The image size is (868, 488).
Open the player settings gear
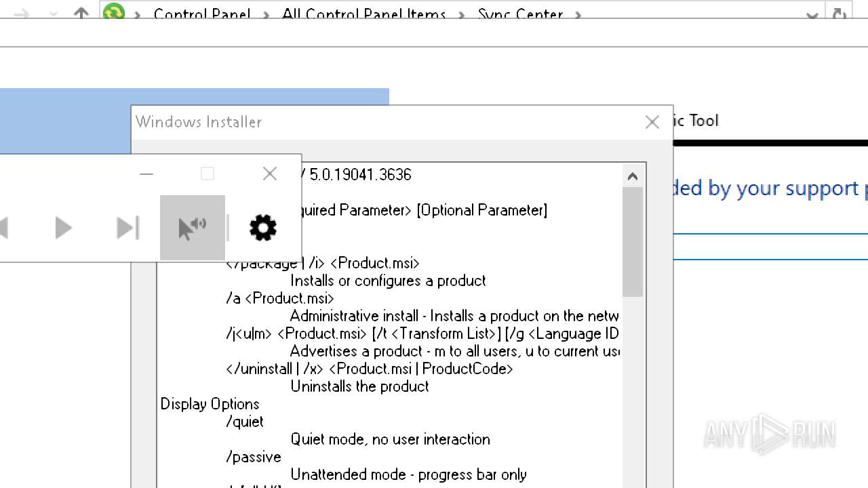coord(263,228)
